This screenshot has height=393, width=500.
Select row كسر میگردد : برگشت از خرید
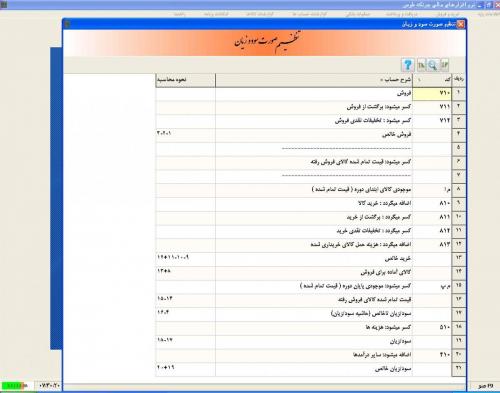[x=314, y=217]
